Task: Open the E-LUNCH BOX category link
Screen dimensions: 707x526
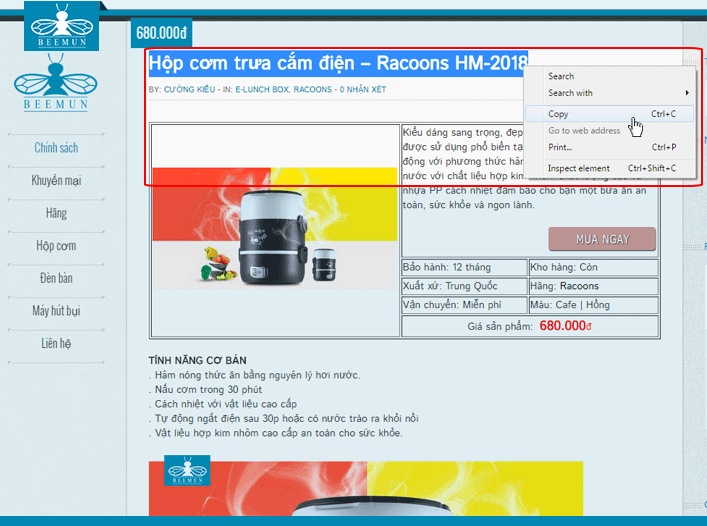Action: pos(262,89)
